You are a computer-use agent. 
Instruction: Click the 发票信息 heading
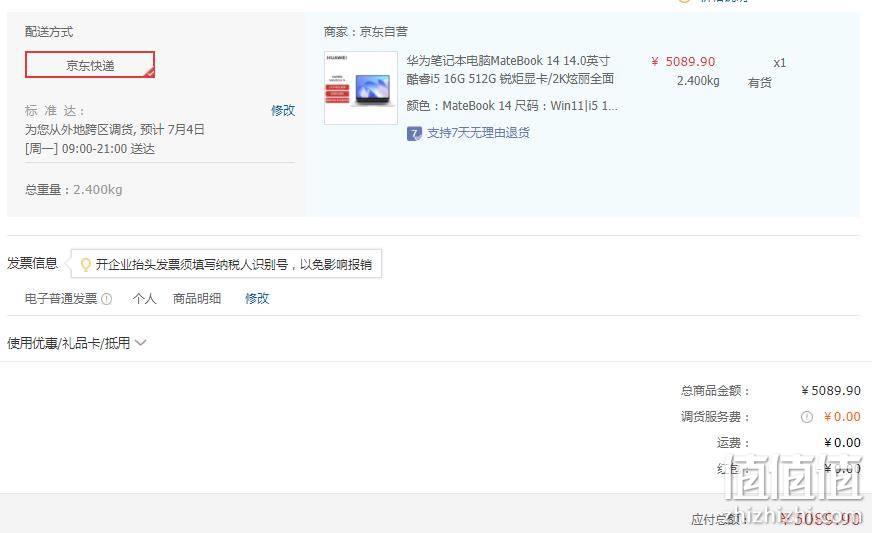click(32, 263)
